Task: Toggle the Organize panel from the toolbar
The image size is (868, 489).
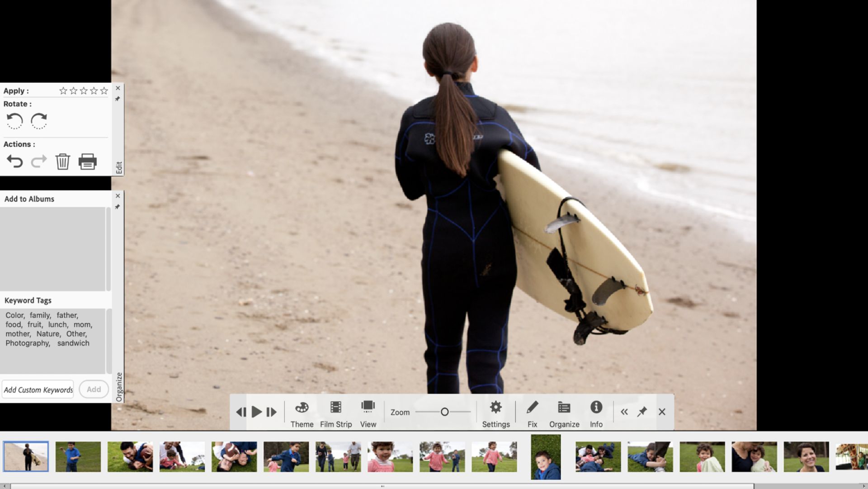Action: (x=564, y=413)
